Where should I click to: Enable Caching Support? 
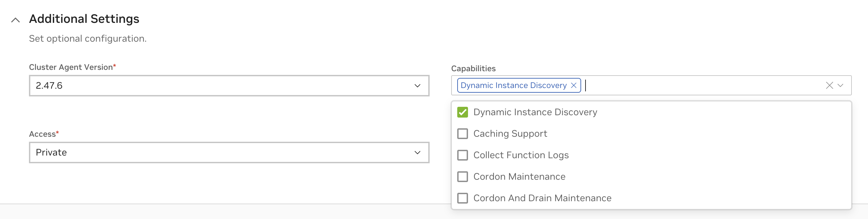click(x=463, y=134)
